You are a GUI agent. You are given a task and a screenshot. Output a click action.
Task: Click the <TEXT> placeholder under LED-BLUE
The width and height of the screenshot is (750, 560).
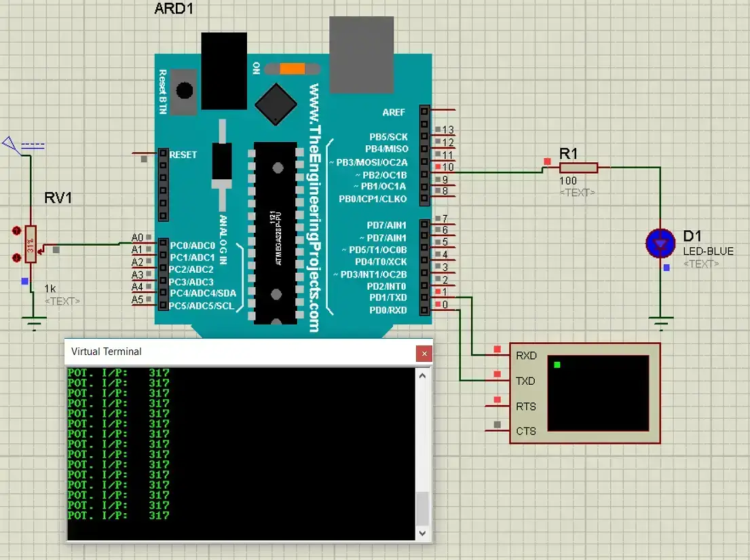pyautogui.click(x=701, y=264)
